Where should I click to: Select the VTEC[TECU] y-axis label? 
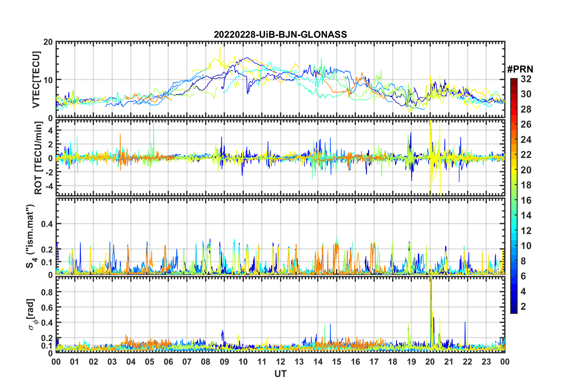click(36, 80)
